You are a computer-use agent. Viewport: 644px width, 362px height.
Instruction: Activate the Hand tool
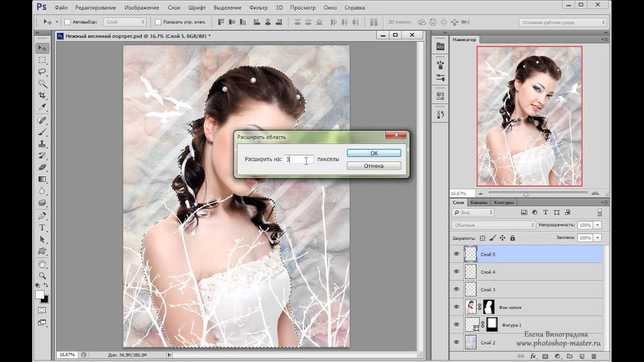tap(42, 264)
